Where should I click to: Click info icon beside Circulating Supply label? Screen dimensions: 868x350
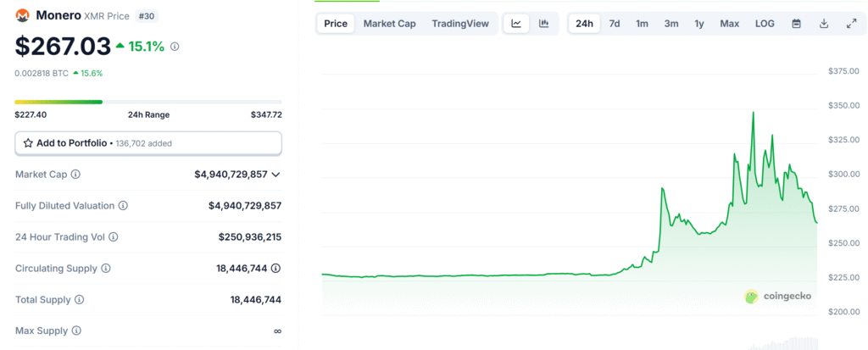[106, 269]
